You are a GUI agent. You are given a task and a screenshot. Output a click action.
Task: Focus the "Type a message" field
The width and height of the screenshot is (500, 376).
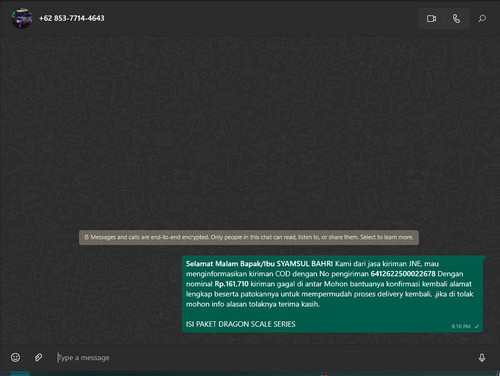263,358
